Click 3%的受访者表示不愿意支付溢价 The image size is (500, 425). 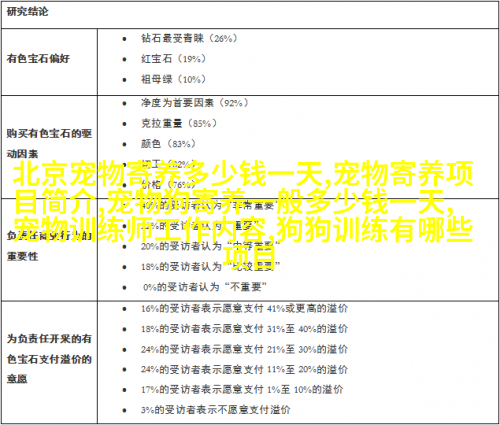click(x=216, y=410)
